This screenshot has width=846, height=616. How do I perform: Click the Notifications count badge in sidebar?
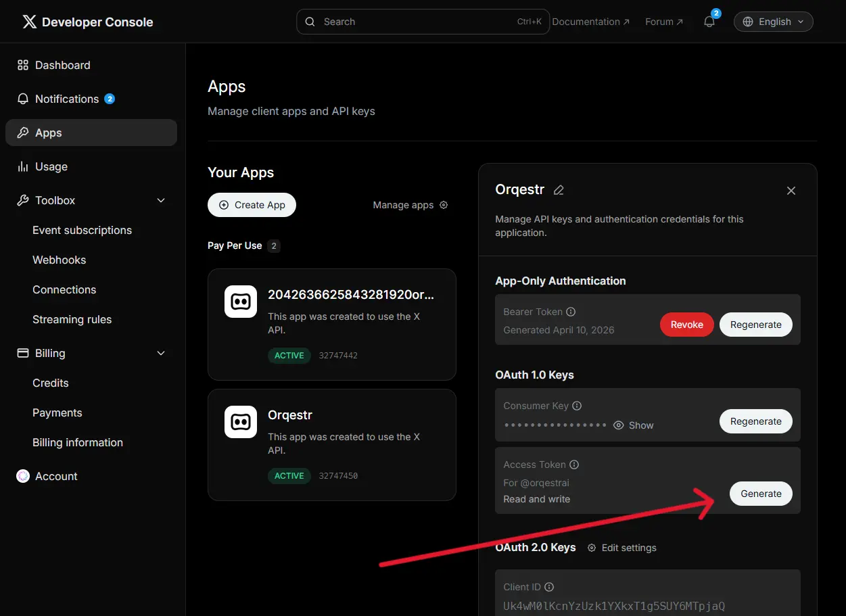[110, 99]
